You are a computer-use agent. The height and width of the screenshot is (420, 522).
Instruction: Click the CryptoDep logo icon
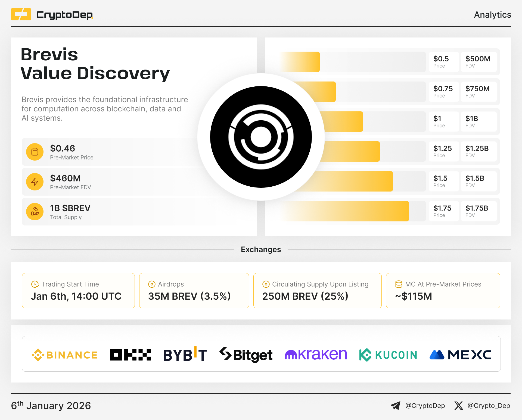pos(21,14)
